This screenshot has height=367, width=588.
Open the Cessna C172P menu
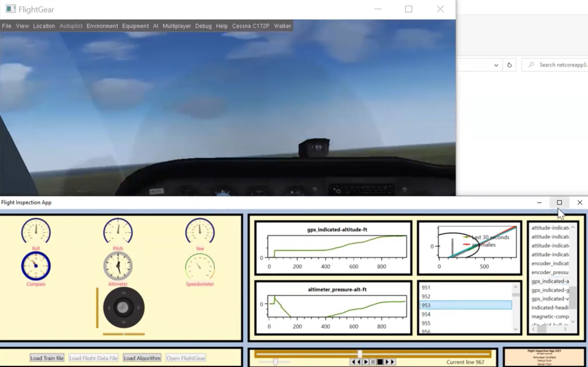(x=250, y=26)
